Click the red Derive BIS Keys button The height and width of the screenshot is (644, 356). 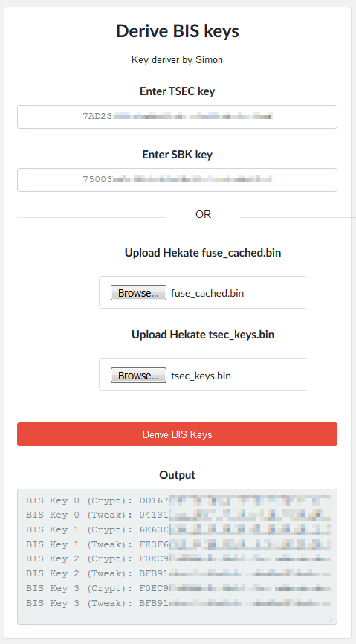(x=177, y=434)
